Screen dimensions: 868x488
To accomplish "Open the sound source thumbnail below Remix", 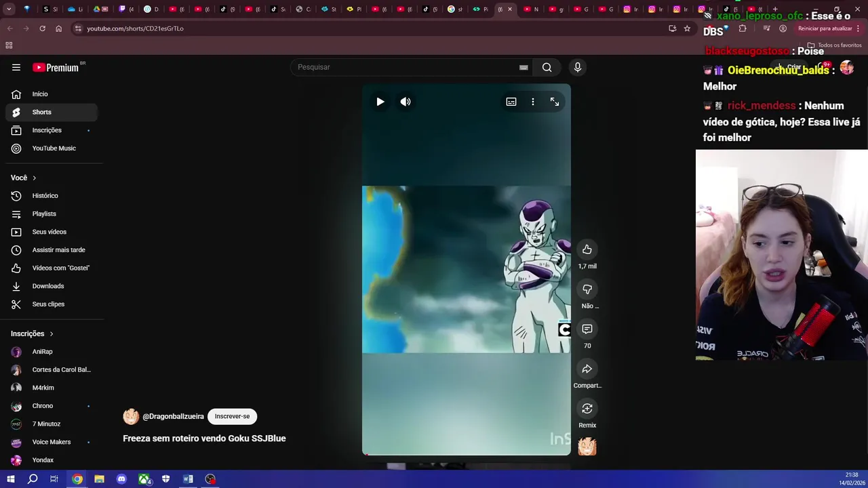I will tap(587, 447).
